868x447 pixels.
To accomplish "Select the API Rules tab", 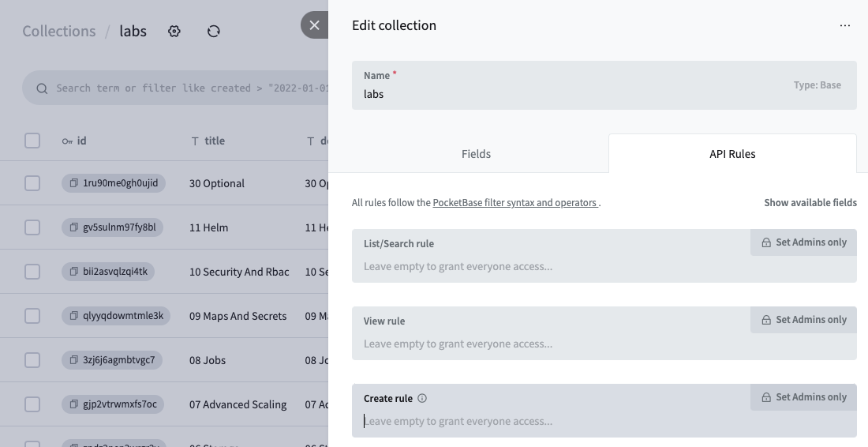I will 732,154.
